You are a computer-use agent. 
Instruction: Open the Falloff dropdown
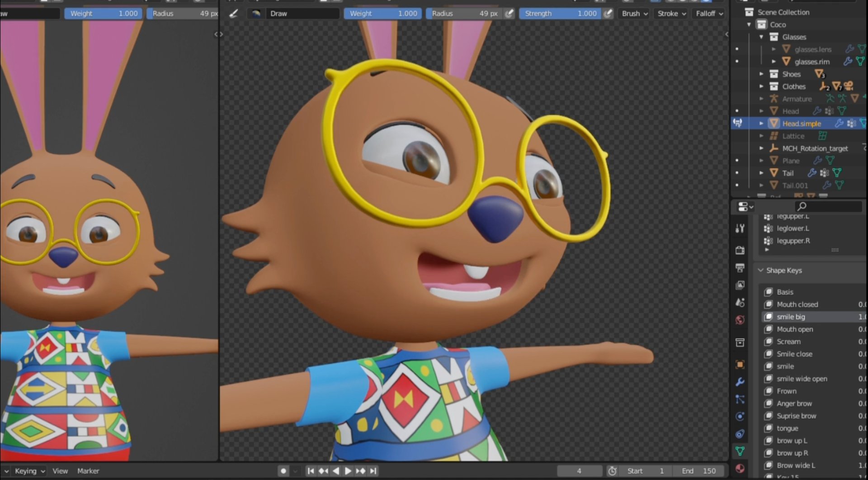point(709,14)
